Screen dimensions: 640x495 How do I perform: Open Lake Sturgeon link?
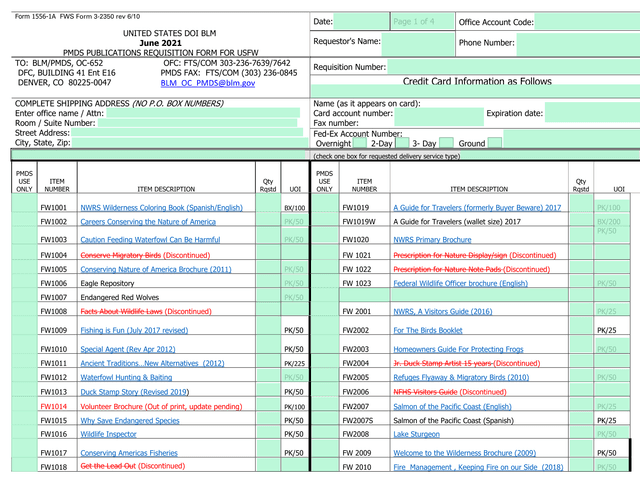point(416,434)
